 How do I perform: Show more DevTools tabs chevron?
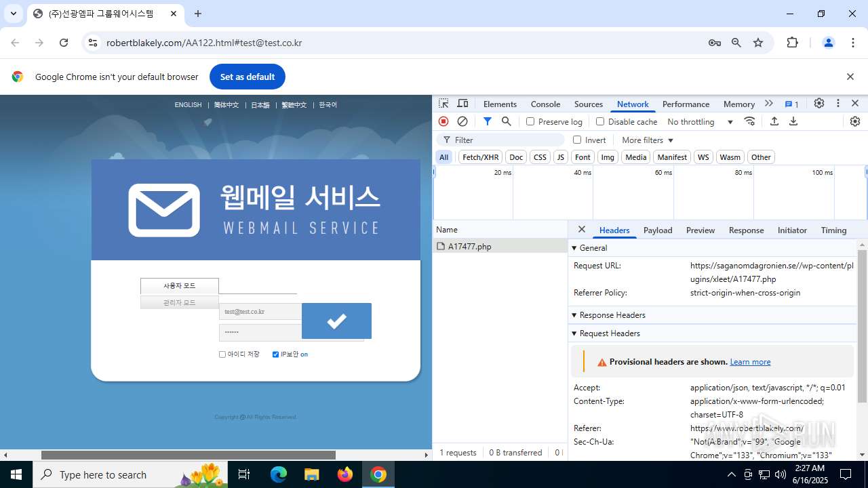[768, 104]
